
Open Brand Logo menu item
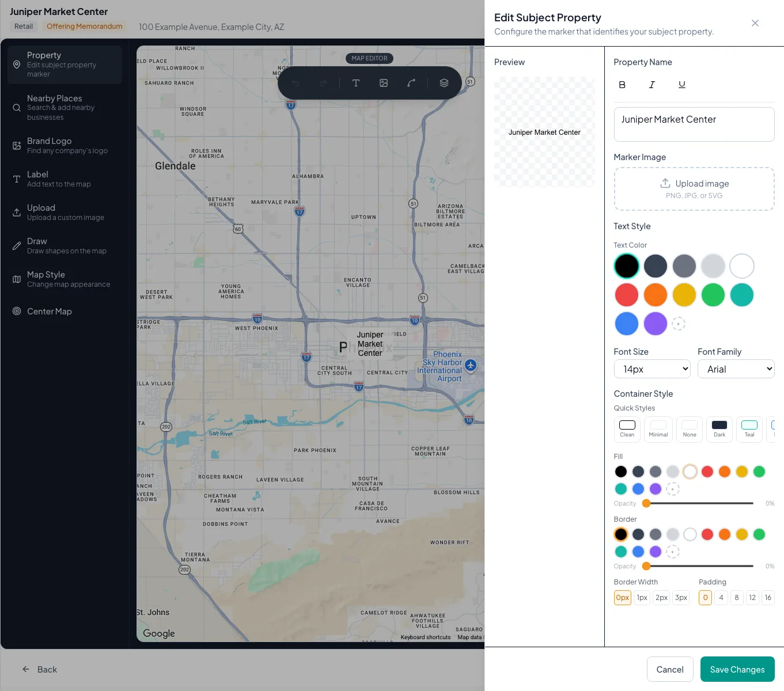coord(65,146)
